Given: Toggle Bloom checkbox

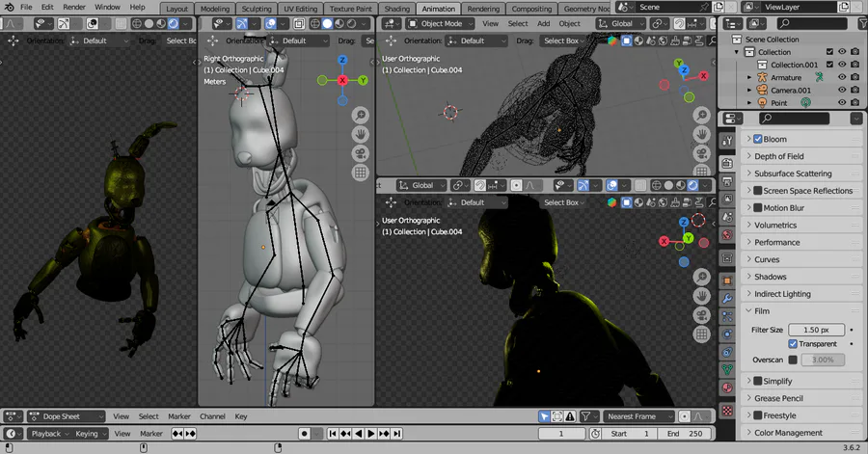Looking at the screenshot, I should click(758, 139).
